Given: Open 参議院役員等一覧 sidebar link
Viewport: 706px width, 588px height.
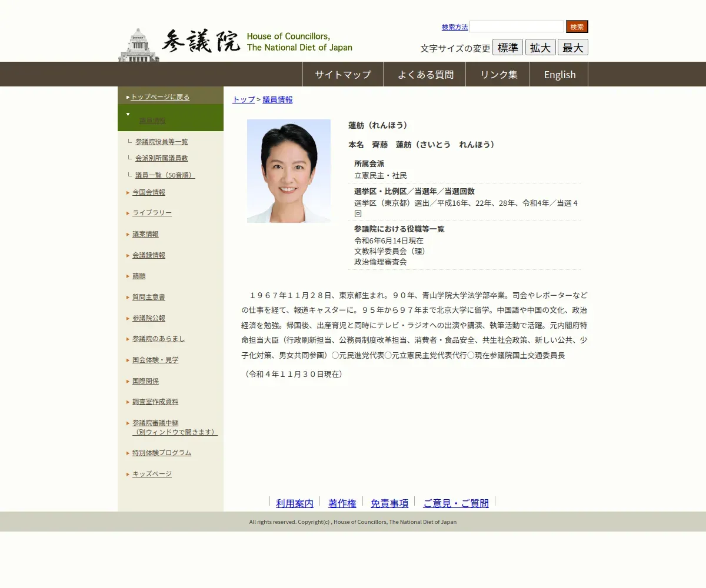Looking at the screenshot, I should pyautogui.click(x=162, y=142).
